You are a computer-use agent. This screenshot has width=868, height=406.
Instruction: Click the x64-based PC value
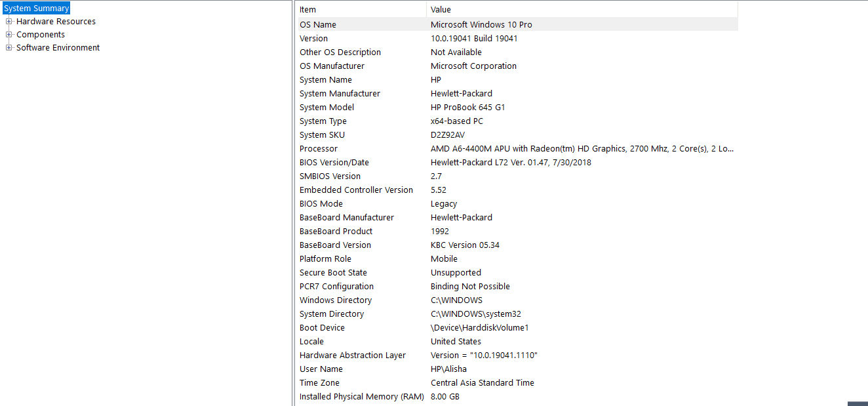[457, 121]
